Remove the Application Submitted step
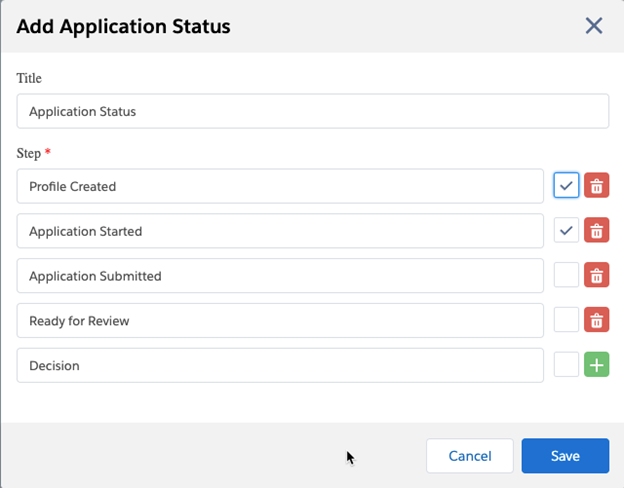The width and height of the screenshot is (624, 488). tap(596, 276)
